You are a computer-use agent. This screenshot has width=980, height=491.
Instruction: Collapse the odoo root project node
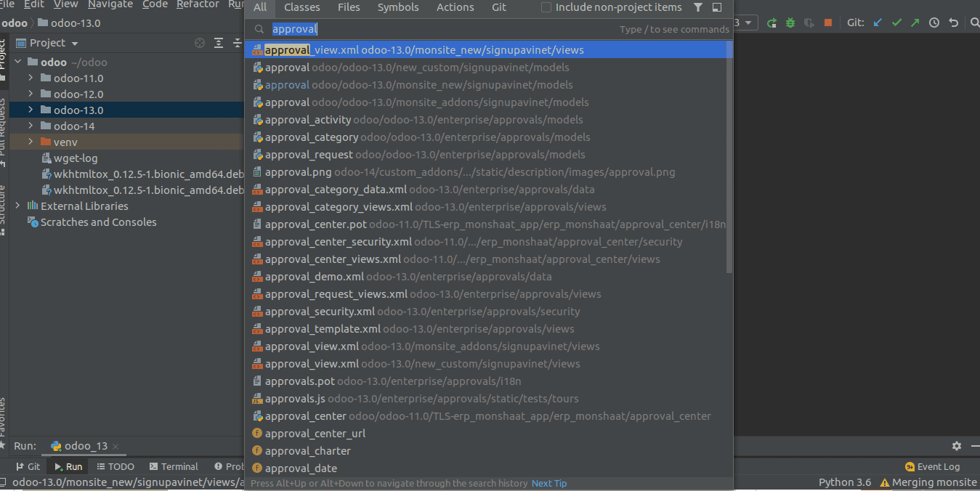[x=18, y=62]
